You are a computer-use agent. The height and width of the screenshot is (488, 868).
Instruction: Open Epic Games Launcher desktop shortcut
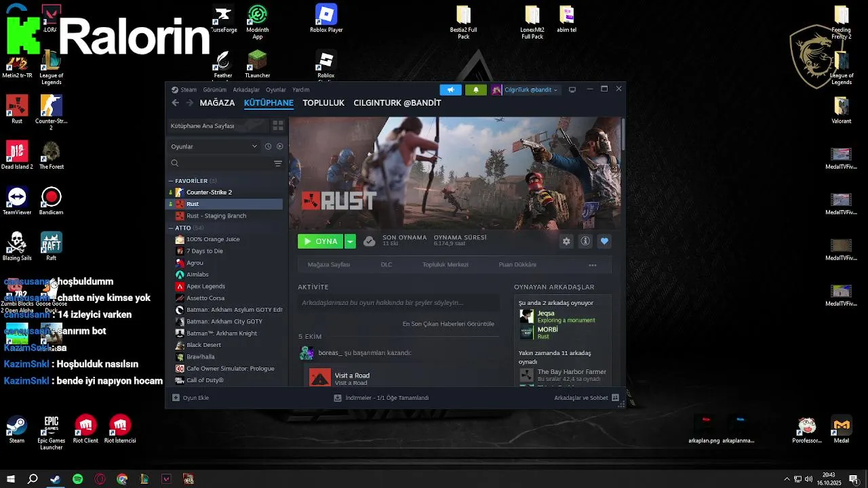(x=52, y=431)
